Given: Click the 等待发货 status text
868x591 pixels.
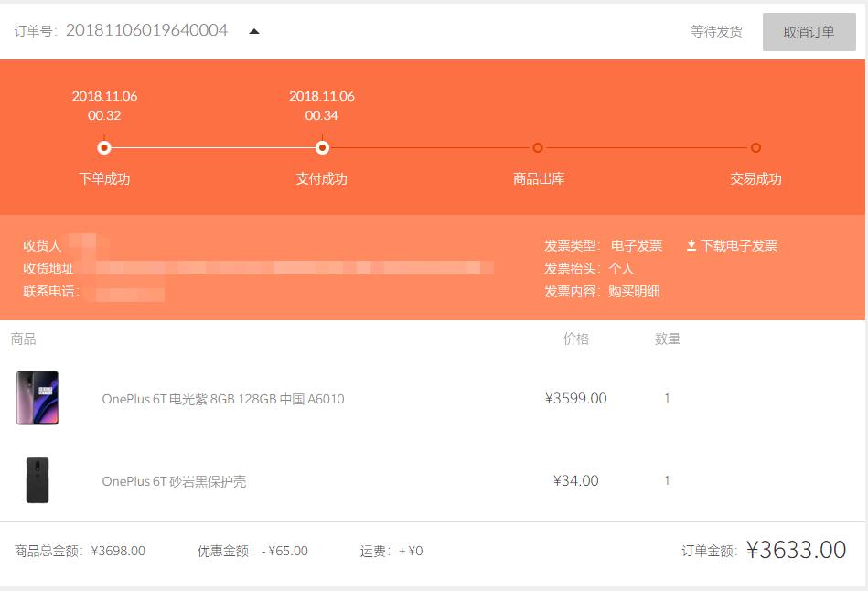Looking at the screenshot, I should pos(716,32).
